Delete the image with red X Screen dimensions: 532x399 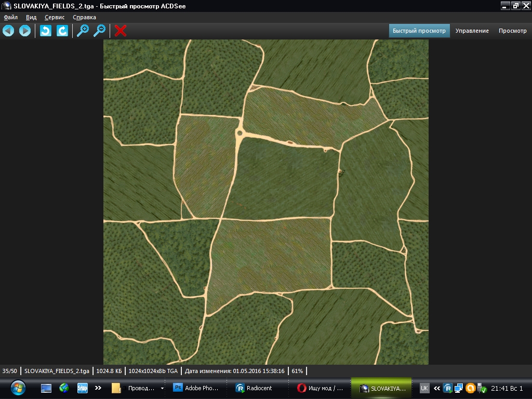[121, 31]
